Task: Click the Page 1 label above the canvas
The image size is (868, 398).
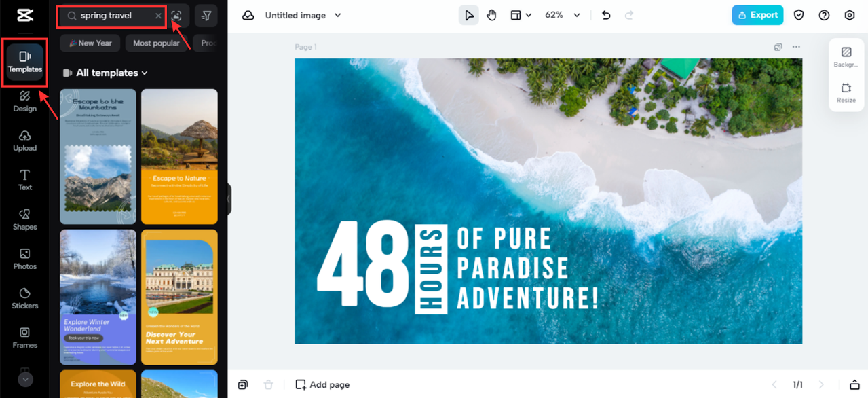Action: click(305, 47)
